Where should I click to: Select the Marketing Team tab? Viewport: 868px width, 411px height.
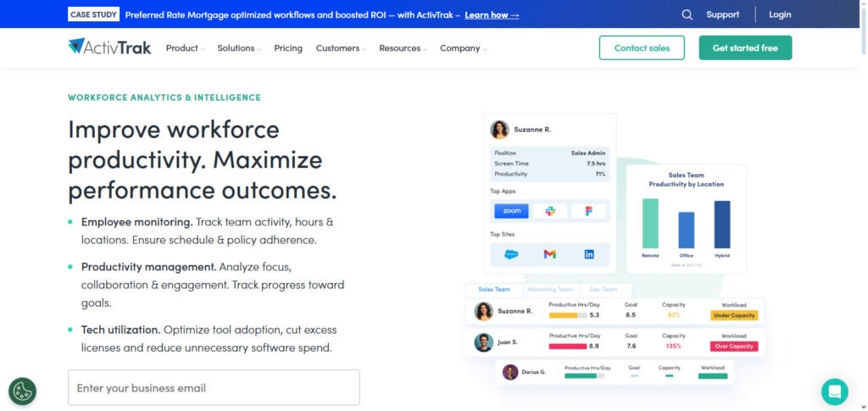pos(550,289)
